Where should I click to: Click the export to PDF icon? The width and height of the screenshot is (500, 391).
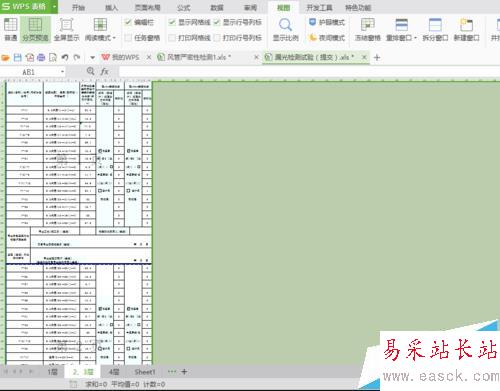click(30, 58)
